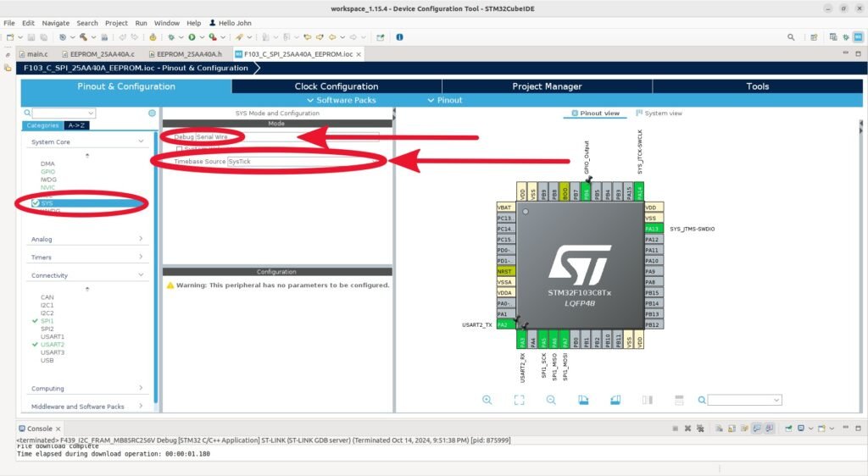
Task: Switch to A->Z category listing
Action: click(x=76, y=125)
